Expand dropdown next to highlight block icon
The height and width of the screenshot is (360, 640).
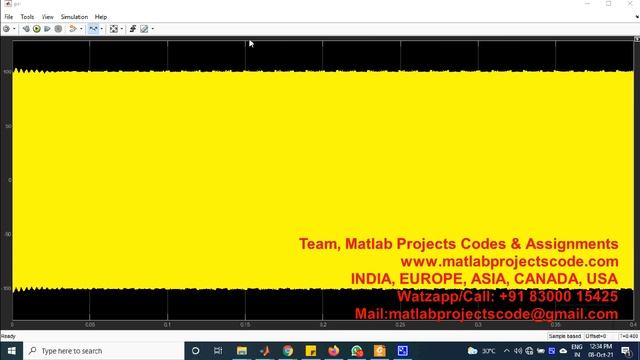(81, 29)
